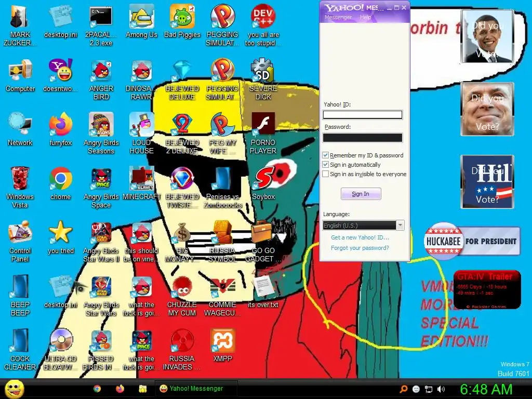Launch the 2PACAL 2.3.exe console icon

pos(101,25)
